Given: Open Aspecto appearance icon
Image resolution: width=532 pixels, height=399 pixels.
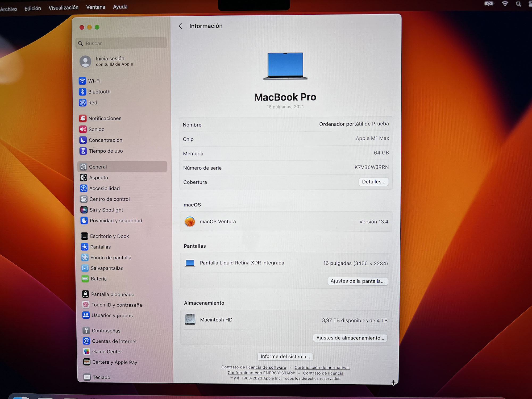Looking at the screenshot, I should coord(84,177).
